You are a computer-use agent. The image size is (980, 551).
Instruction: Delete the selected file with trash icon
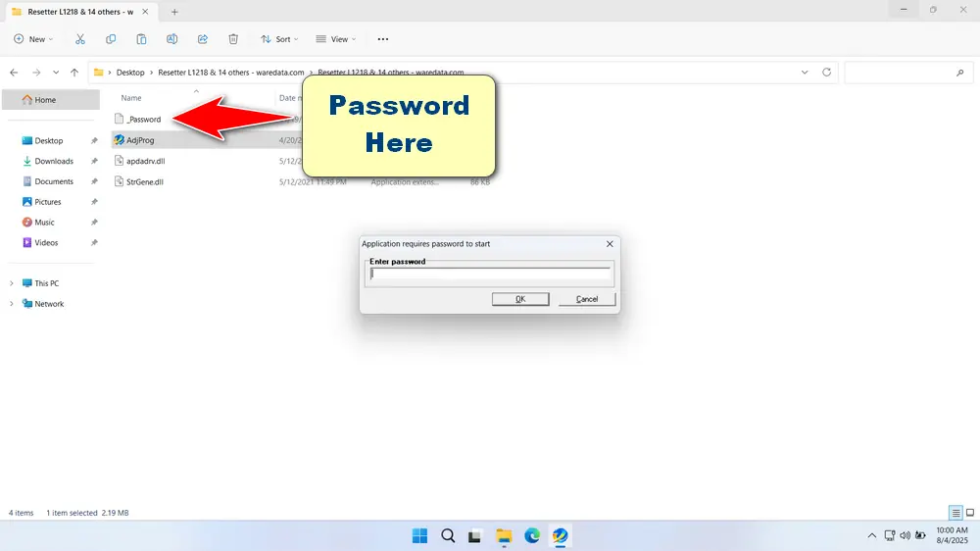coord(233,39)
